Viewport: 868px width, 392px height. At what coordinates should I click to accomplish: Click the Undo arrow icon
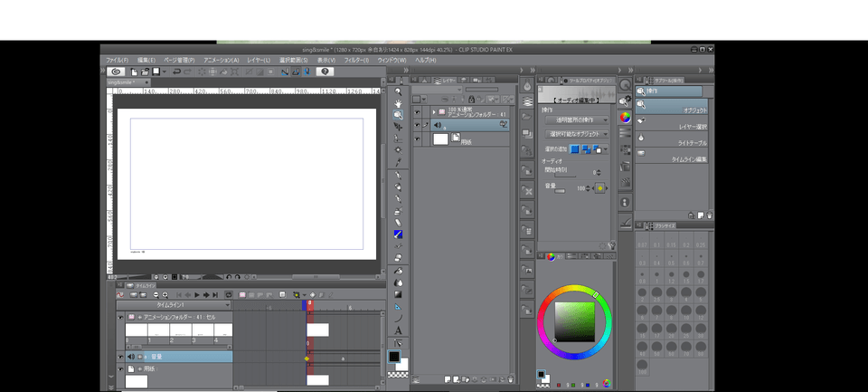coord(176,71)
